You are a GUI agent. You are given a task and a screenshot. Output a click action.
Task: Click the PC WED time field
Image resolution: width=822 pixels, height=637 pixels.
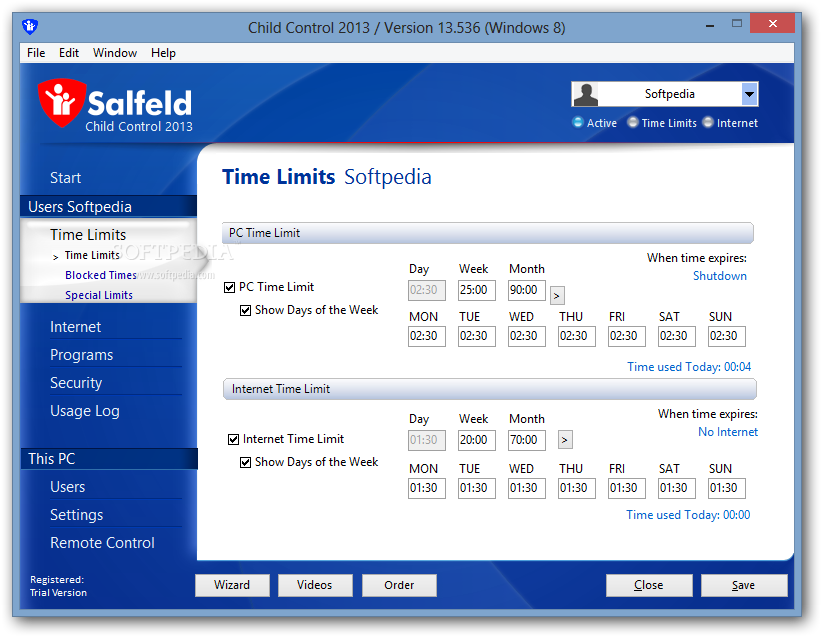[x=526, y=336]
